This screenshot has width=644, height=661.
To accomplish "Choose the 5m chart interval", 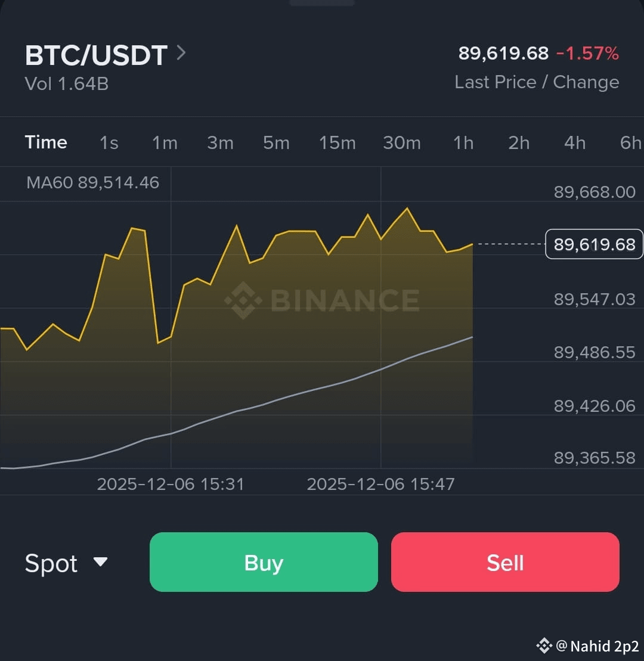I will click(276, 143).
